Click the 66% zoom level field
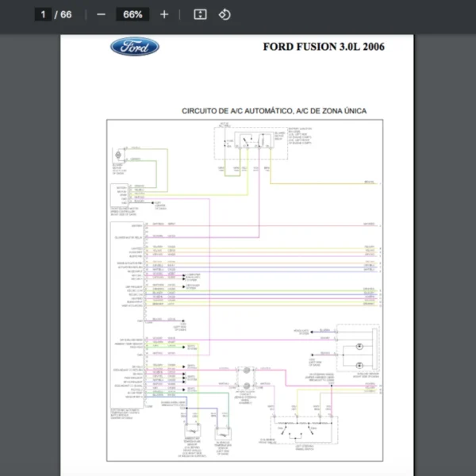The image size is (476, 476). (x=132, y=14)
